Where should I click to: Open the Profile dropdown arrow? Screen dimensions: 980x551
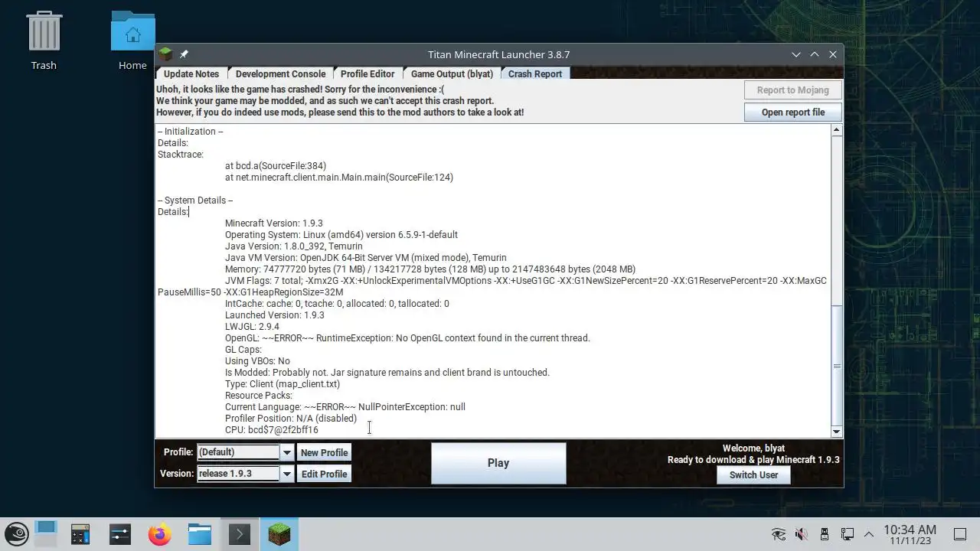287,452
